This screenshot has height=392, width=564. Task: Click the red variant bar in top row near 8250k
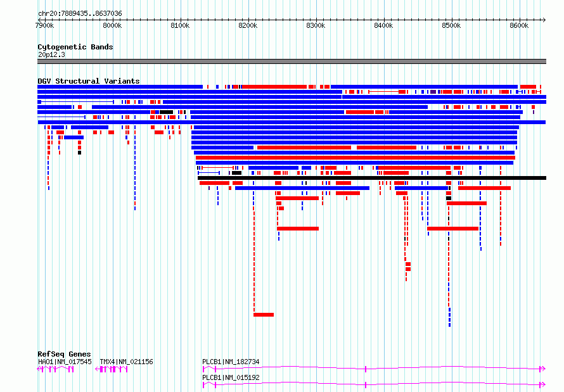click(274, 87)
